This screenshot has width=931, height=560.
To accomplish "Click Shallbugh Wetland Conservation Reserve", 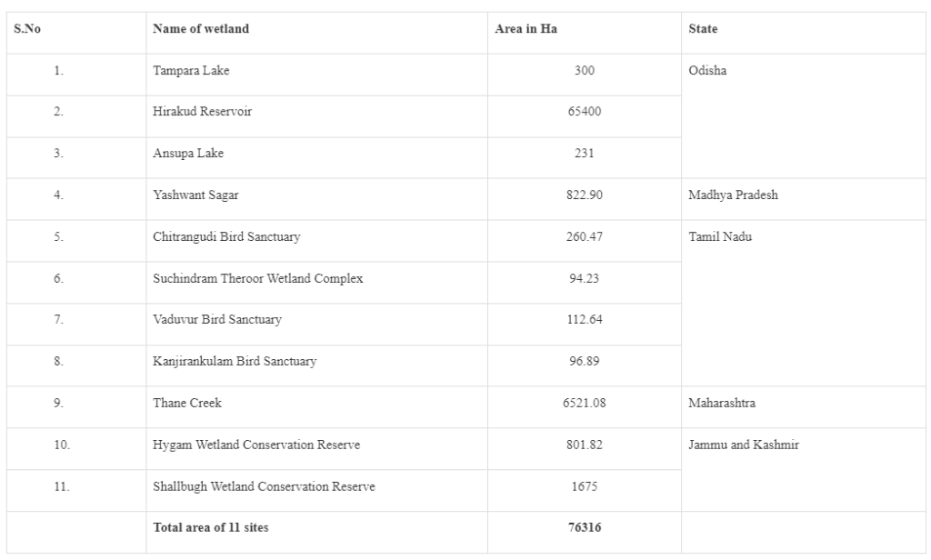I will point(264,486).
